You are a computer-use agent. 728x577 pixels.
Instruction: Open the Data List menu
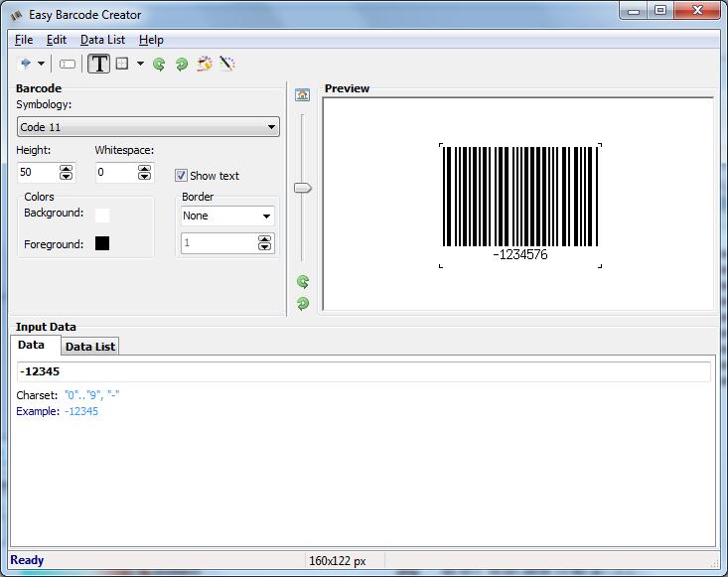102,40
